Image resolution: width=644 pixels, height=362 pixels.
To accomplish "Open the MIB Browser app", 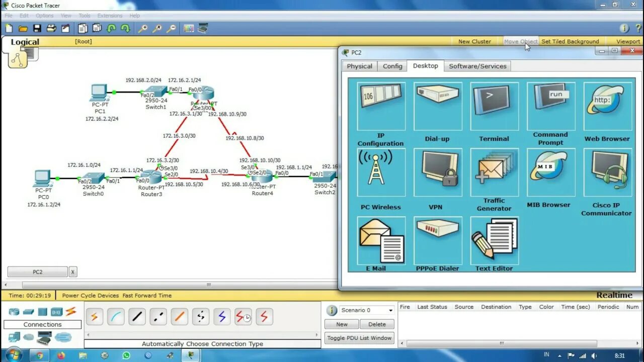I will click(x=551, y=172).
